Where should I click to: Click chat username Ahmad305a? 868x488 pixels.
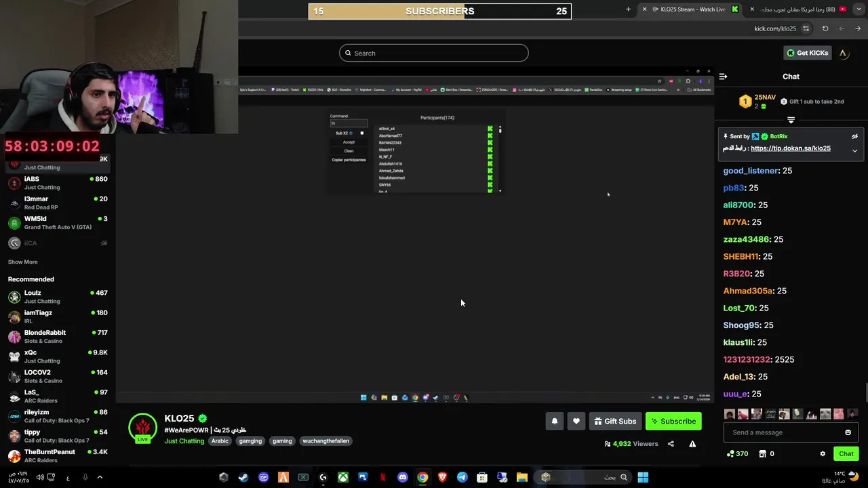(x=748, y=291)
